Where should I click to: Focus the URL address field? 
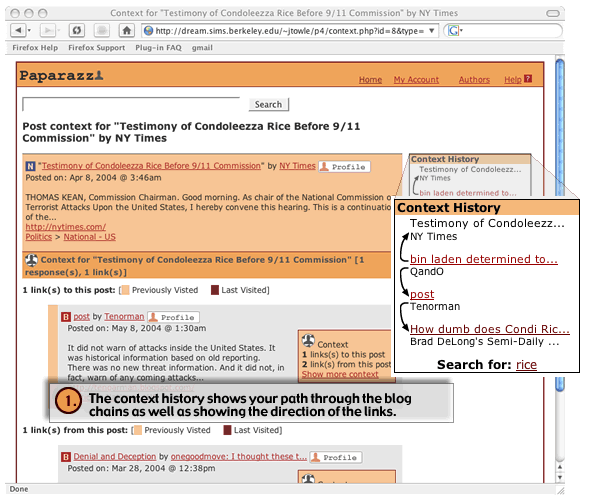tap(289, 31)
